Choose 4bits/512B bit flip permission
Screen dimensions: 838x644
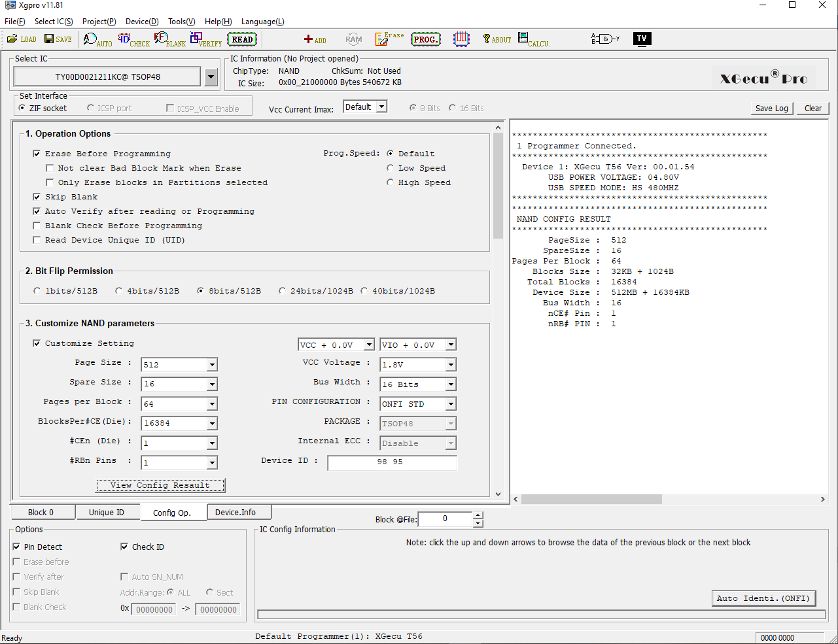click(119, 291)
